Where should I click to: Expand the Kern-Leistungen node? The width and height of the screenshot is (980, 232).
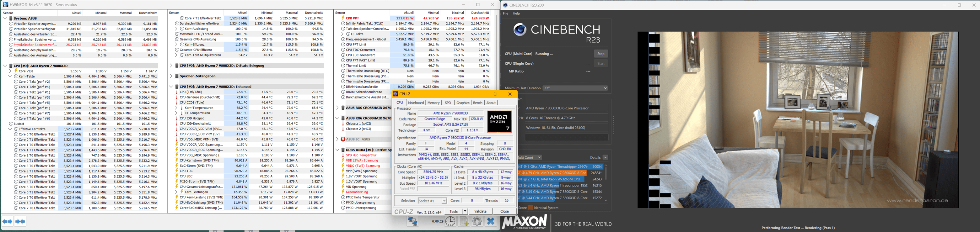coord(176,192)
